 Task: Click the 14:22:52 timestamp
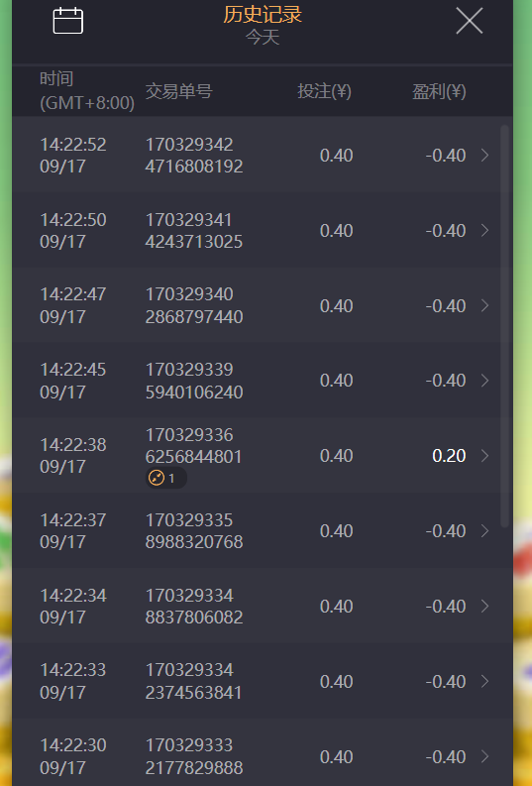click(x=73, y=145)
